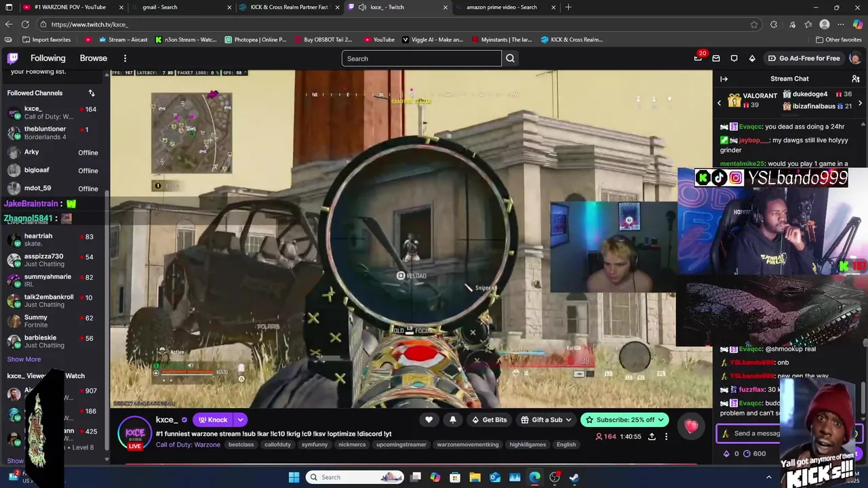Sort followed channels with arrows icon
Screen dimensions: 868x488
tap(92, 93)
